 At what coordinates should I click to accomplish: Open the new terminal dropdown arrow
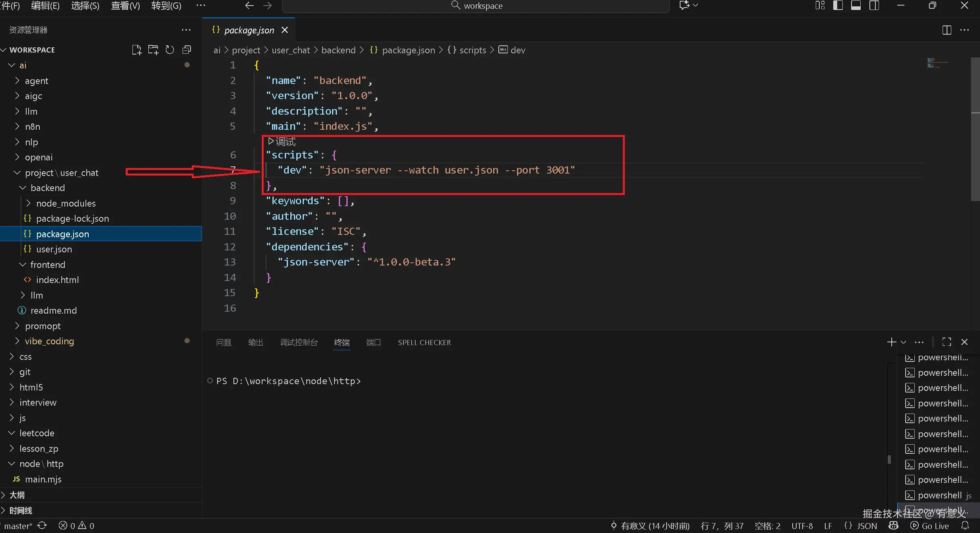[903, 342]
